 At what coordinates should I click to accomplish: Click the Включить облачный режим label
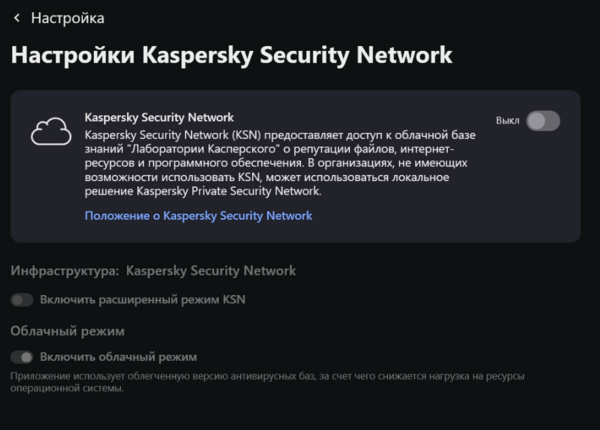[118, 357]
